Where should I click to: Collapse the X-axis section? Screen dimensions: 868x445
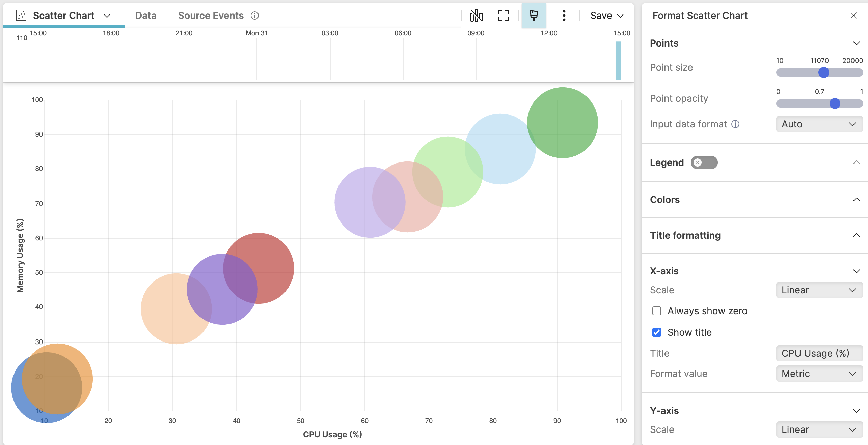click(856, 271)
